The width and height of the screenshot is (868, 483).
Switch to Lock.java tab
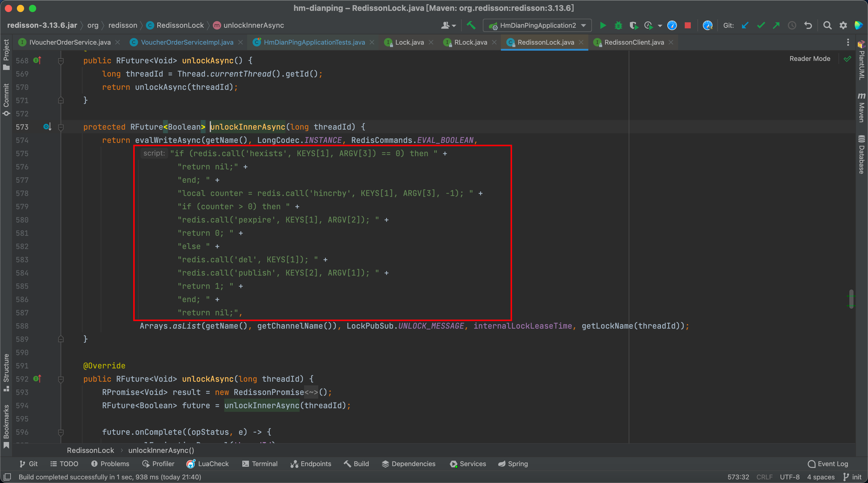pos(409,42)
